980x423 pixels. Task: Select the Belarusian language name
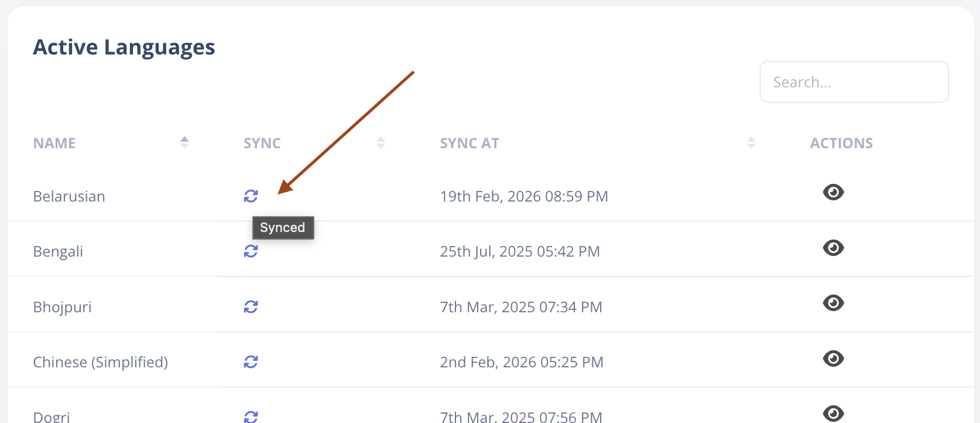69,196
